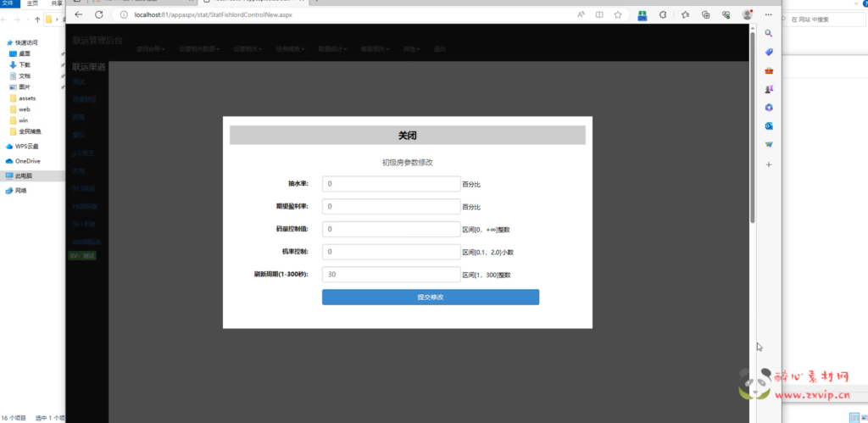The image size is (868, 423).
Task: Click the page vertical scrollbar
Action: (x=752, y=127)
